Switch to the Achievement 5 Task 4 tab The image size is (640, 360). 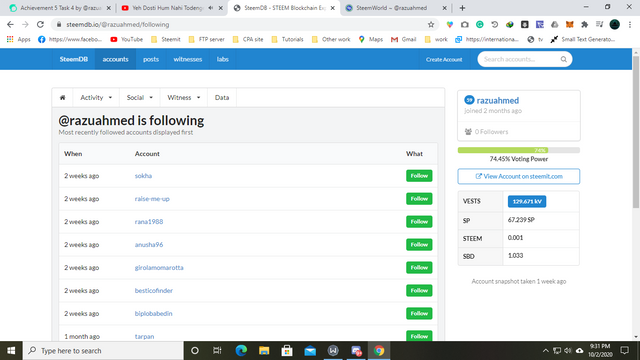[61, 8]
